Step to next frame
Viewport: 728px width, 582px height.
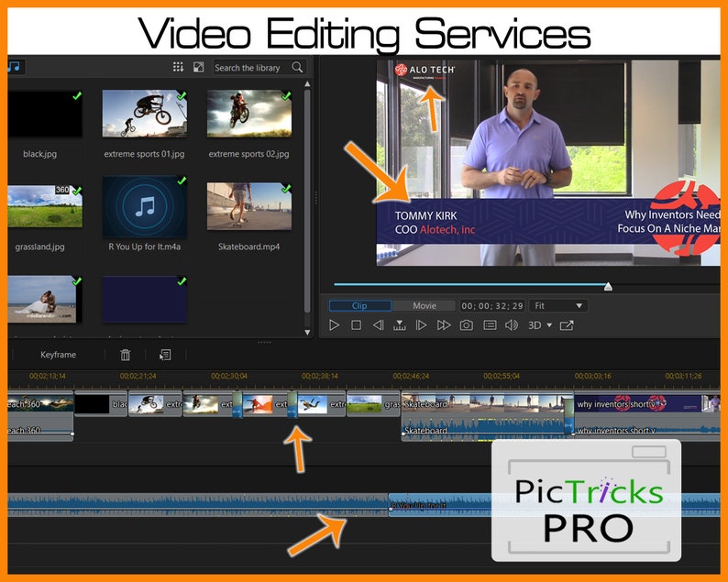(421, 325)
